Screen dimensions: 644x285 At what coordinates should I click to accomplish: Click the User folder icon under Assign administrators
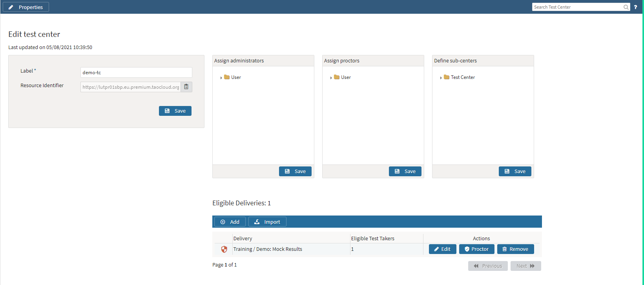tap(227, 77)
